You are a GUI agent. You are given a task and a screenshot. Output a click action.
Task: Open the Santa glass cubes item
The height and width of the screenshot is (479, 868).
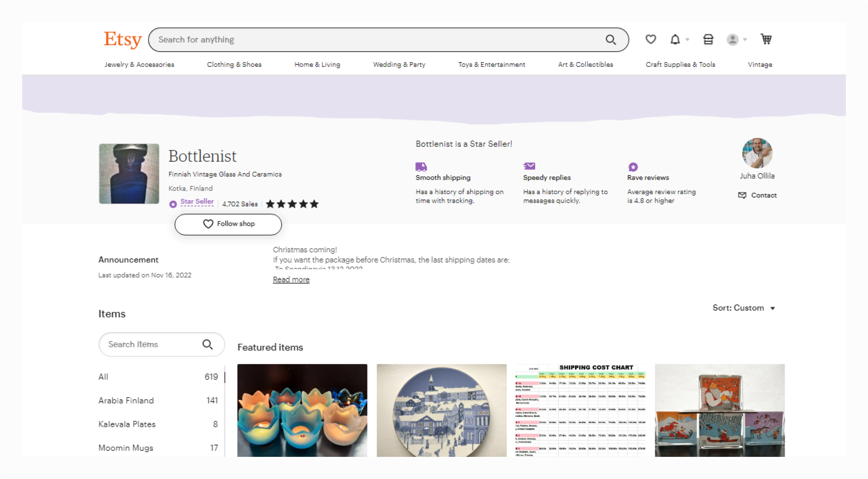click(x=720, y=410)
